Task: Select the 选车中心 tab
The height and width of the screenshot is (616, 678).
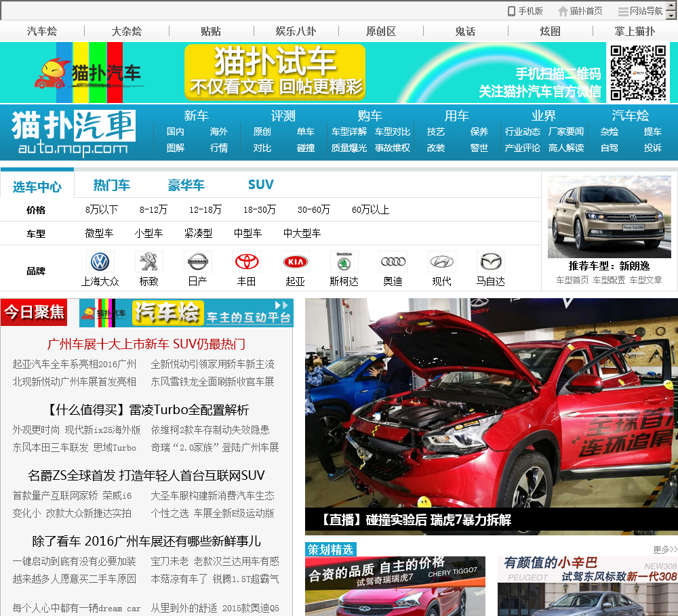Action: (37, 187)
